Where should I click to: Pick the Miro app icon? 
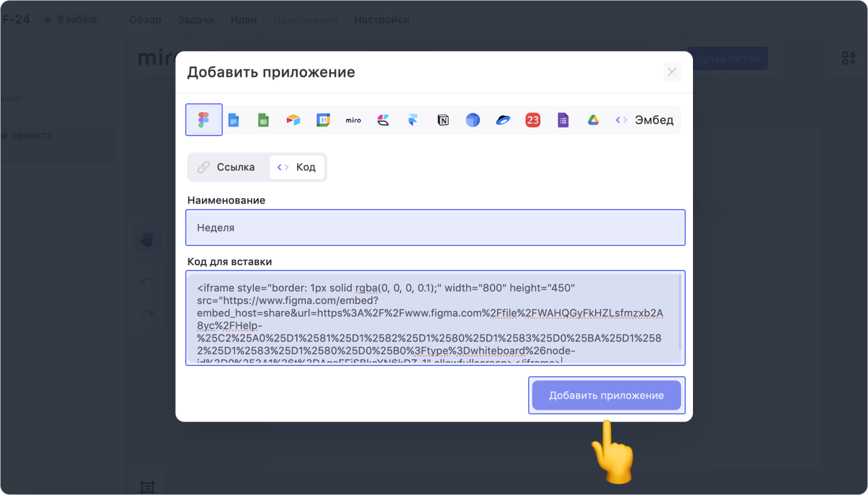[x=353, y=120]
